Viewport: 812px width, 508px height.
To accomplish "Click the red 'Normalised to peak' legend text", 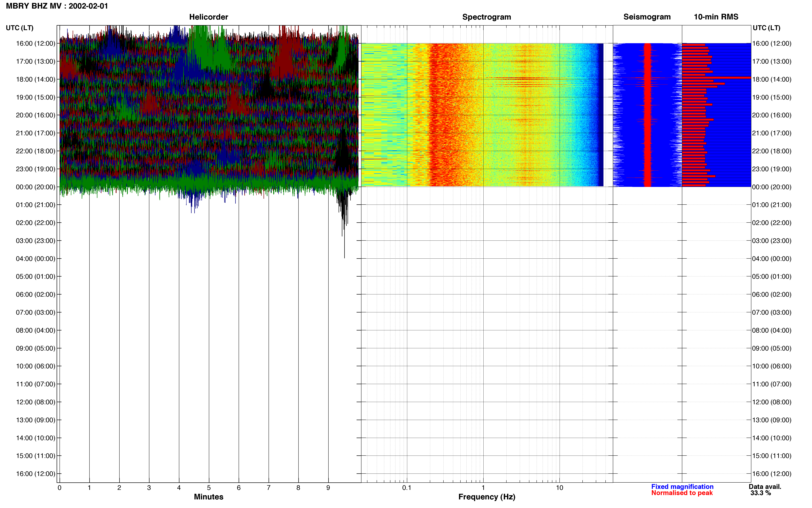I will point(682,493).
